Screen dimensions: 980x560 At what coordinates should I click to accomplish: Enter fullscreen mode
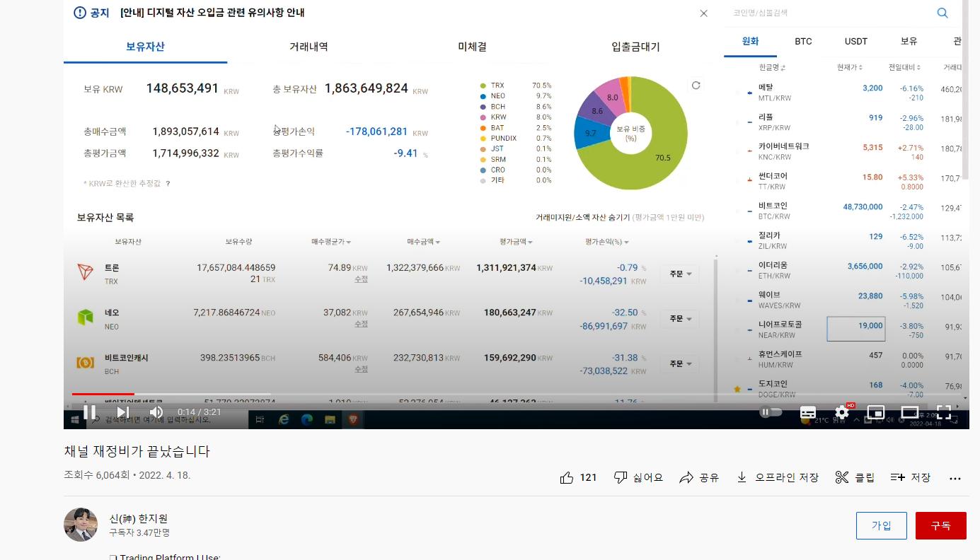944,412
